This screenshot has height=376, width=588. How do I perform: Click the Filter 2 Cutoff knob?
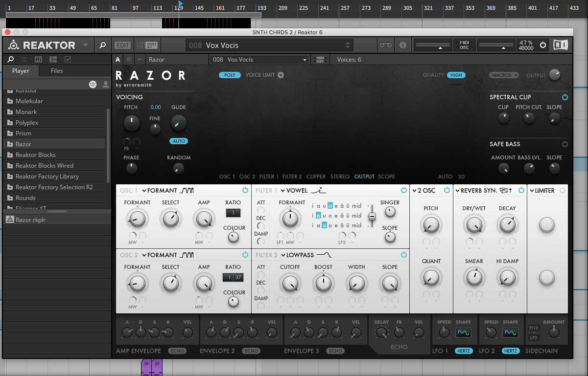[x=290, y=284]
